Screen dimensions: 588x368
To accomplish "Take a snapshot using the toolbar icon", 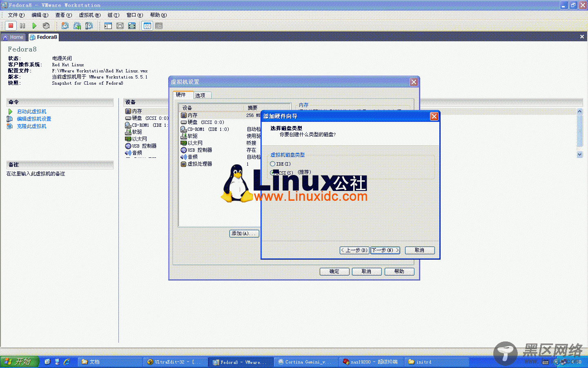I will (x=65, y=26).
